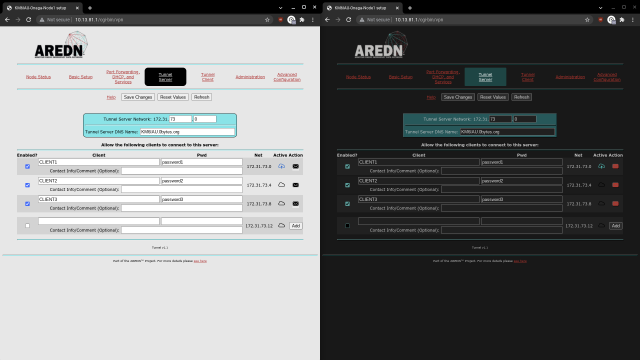Click Help link in left window
The image size is (640, 360).
tap(111, 97)
